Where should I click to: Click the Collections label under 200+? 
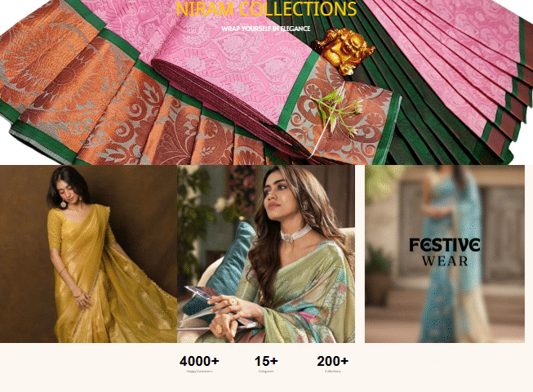click(332, 372)
